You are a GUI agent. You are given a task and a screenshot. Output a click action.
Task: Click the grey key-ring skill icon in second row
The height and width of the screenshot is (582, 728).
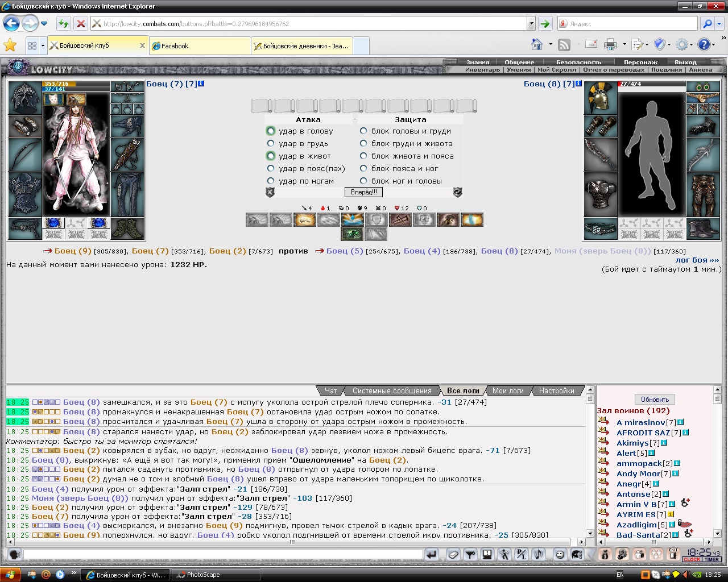[376, 234]
